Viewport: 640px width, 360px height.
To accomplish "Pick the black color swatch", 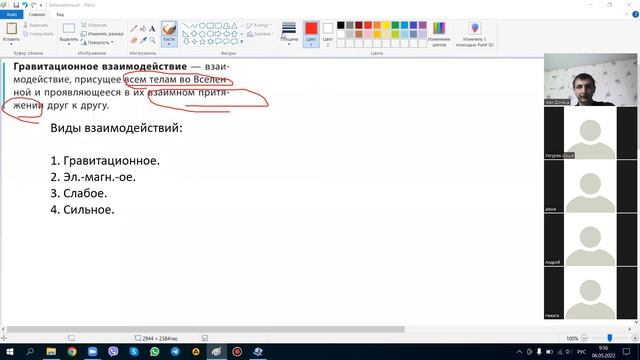I will (x=341, y=25).
